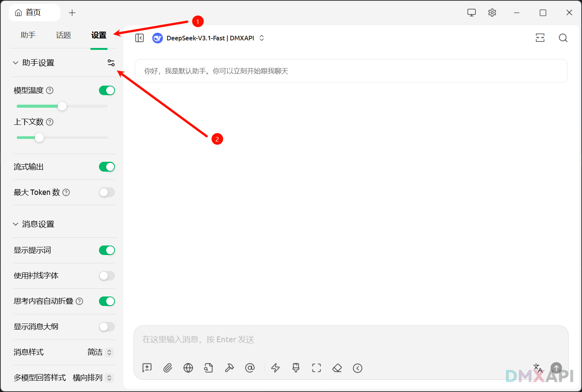This screenshot has height=392, width=582.
Task: Turn on 使用衬线字体 switch
Action: pyautogui.click(x=107, y=276)
